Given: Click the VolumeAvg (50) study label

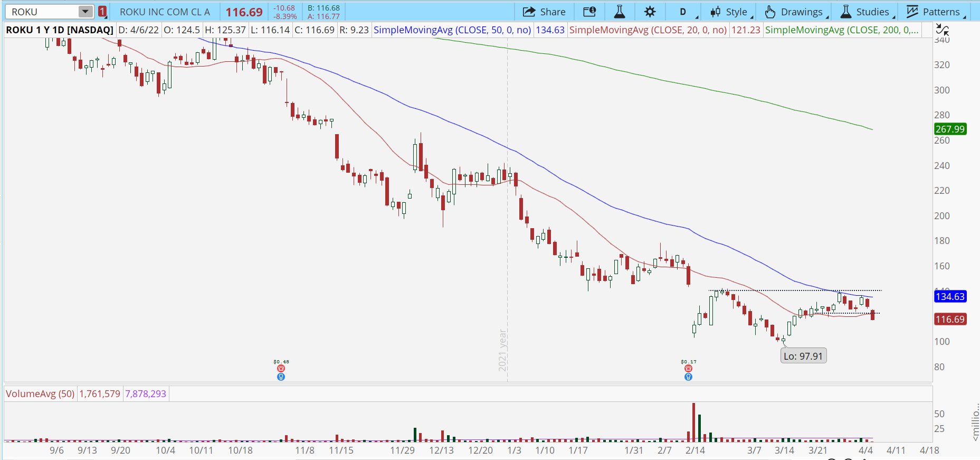Looking at the screenshot, I should pyautogui.click(x=40, y=393).
